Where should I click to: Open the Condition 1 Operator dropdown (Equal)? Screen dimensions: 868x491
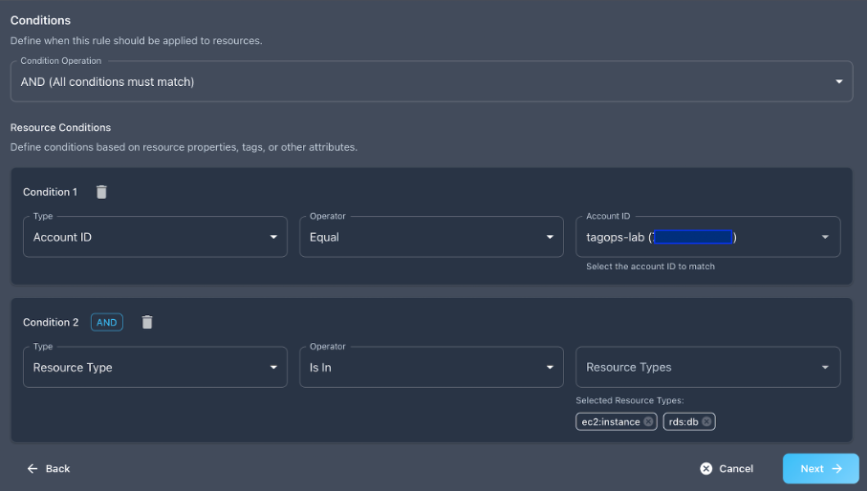431,237
